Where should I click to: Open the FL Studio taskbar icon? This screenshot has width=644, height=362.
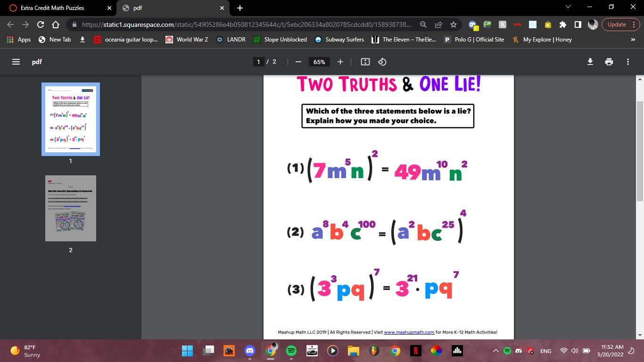point(374,351)
